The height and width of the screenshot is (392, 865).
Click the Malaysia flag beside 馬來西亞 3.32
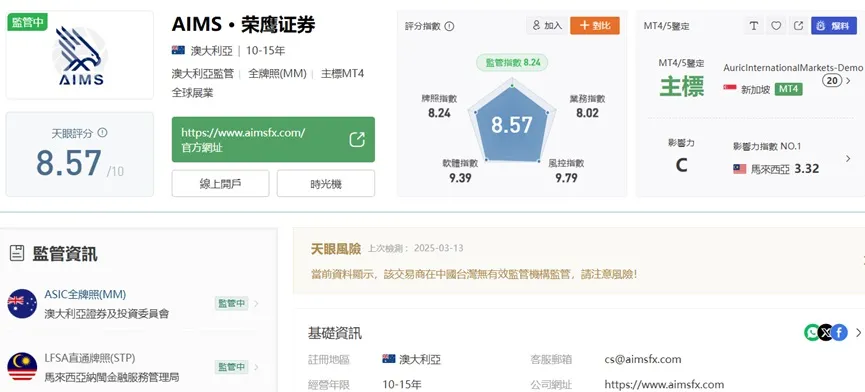[x=740, y=169]
